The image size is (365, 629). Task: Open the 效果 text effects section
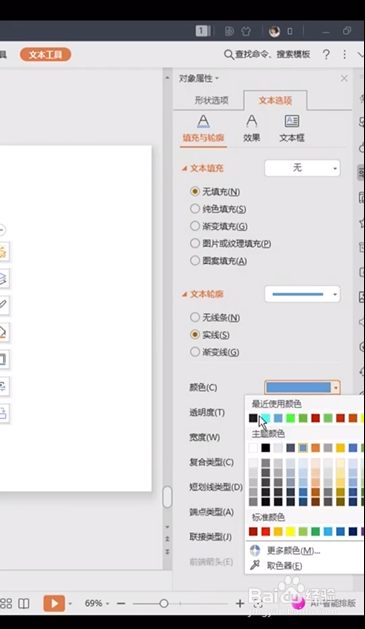(251, 128)
